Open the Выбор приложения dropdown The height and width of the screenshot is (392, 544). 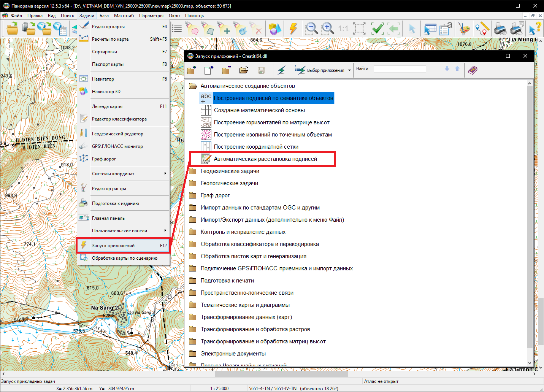[x=349, y=70]
